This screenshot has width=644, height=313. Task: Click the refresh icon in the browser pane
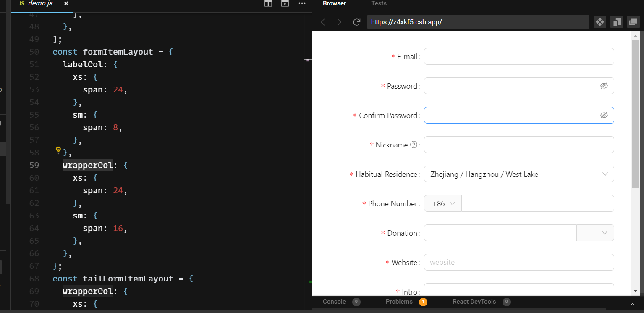click(x=357, y=22)
